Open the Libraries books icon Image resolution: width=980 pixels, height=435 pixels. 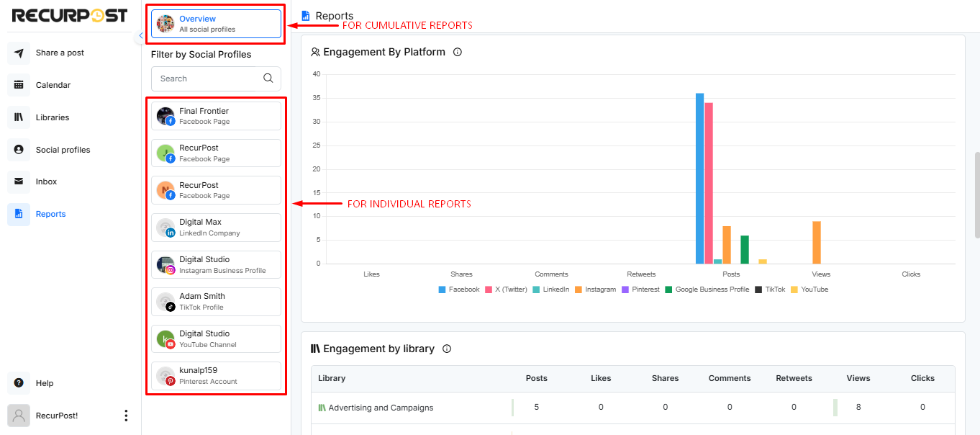tap(19, 117)
